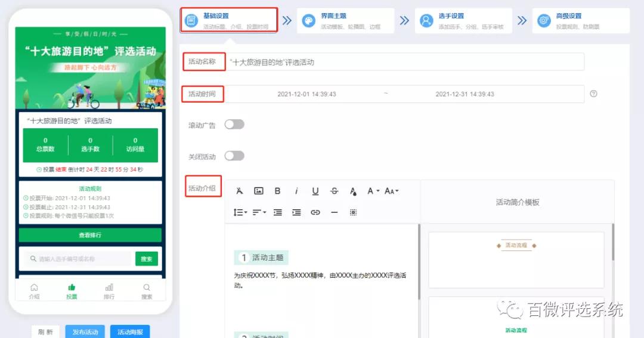Select the second green 活动流程 template
Image resolution: width=644 pixels, height=338 pixels.
coord(516,318)
